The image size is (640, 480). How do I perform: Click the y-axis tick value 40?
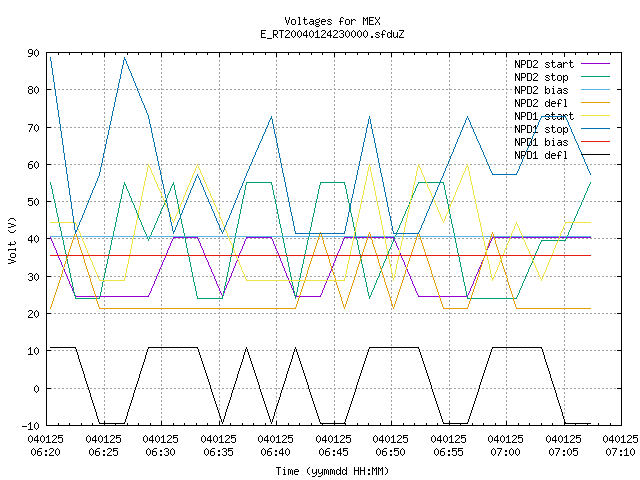(33, 239)
